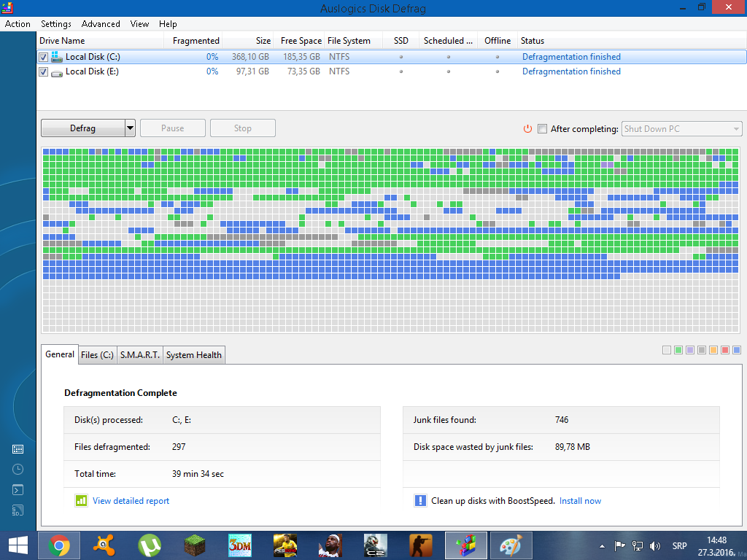The image size is (747, 560).
Task: Enable the After completing checkbox
Action: click(542, 128)
